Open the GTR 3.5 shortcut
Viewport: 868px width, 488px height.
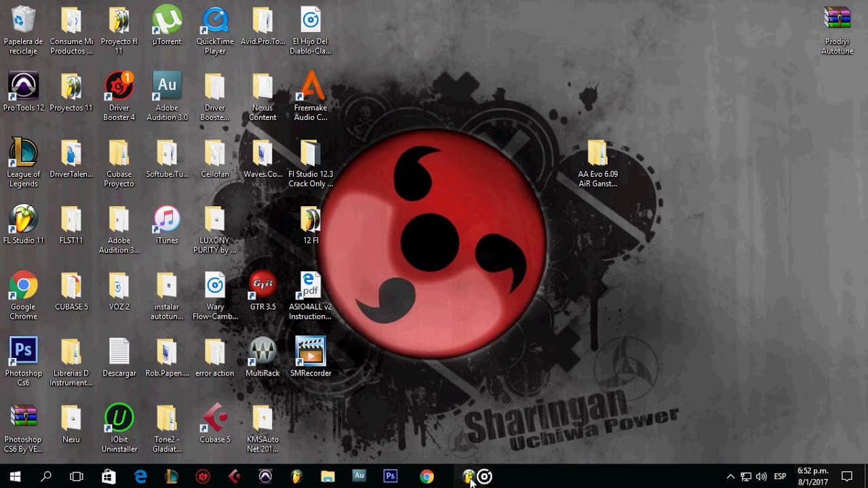(x=262, y=291)
